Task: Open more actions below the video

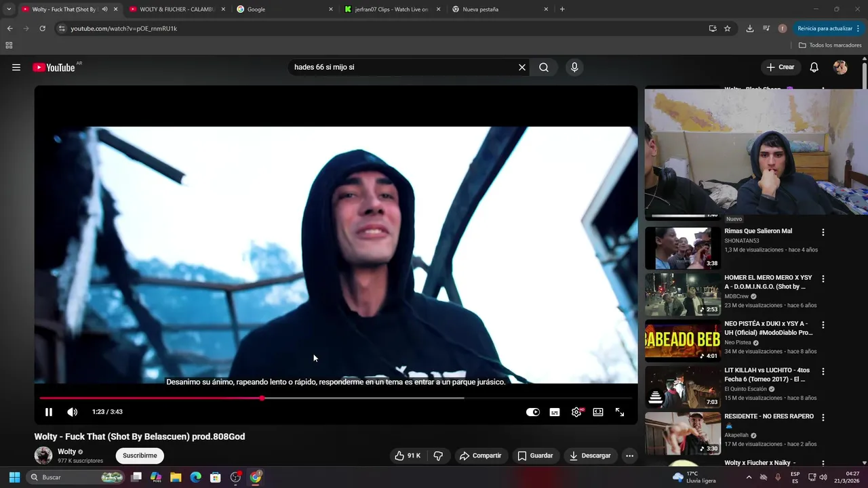Action: (x=629, y=455)
